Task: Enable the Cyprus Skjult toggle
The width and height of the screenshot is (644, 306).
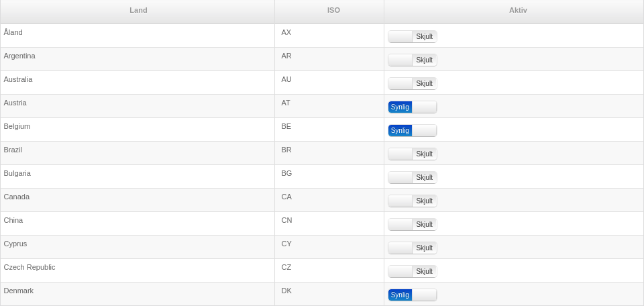Action: 412,248
